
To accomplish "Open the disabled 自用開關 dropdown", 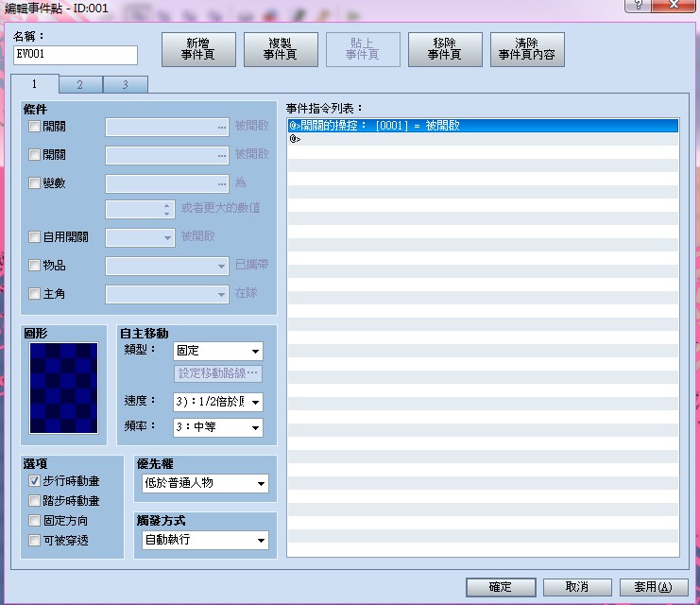I will click(140, 237).
